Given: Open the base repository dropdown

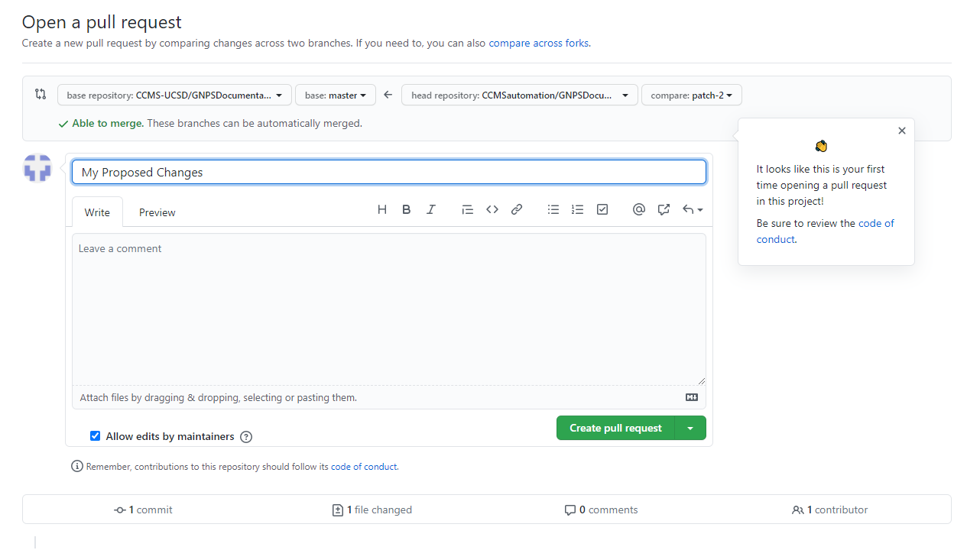Looking at the screenshot, I should point(174,95).
